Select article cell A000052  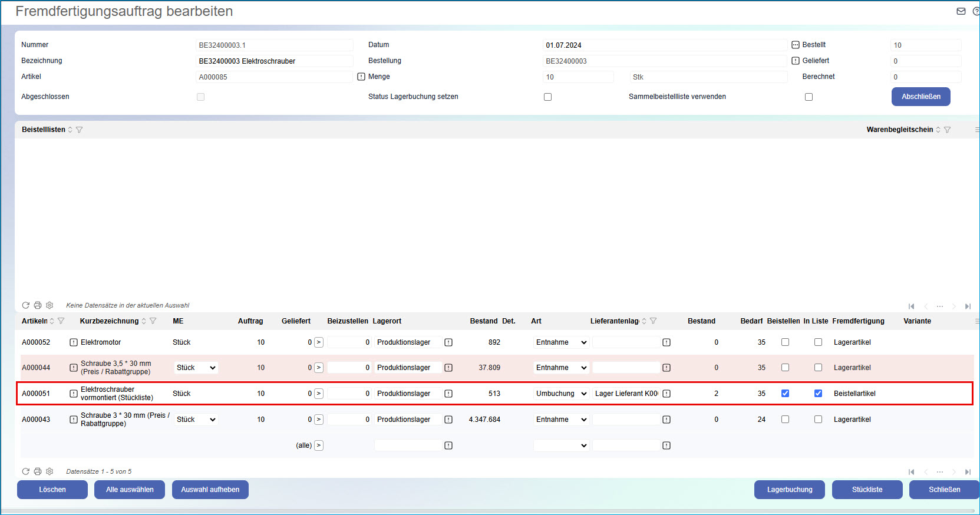pyautogui.click(x=36, y=342)
